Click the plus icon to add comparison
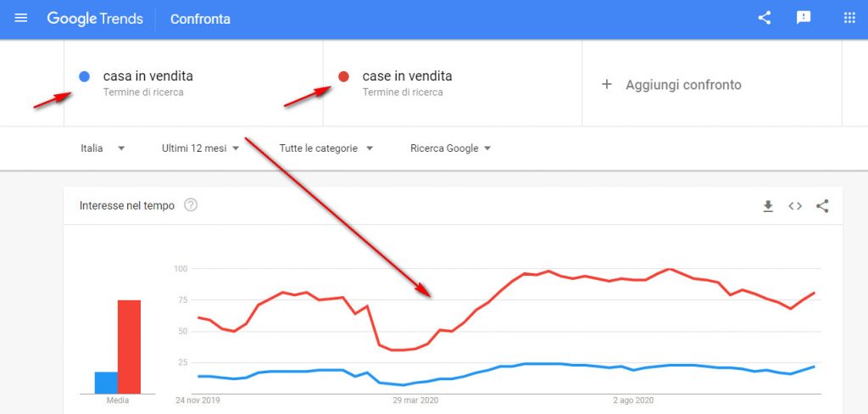Image resolution: width=868 pixels, height=414 pixels. point(607,84)
